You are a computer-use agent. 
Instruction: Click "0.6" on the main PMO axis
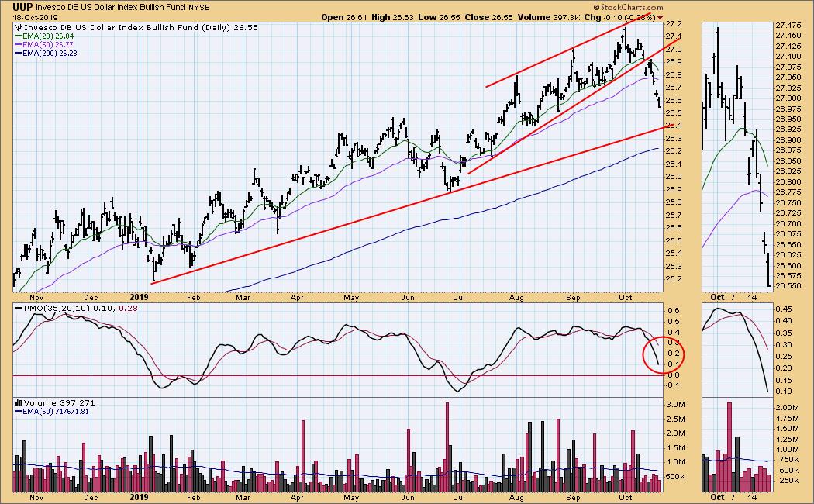(674, 310)
